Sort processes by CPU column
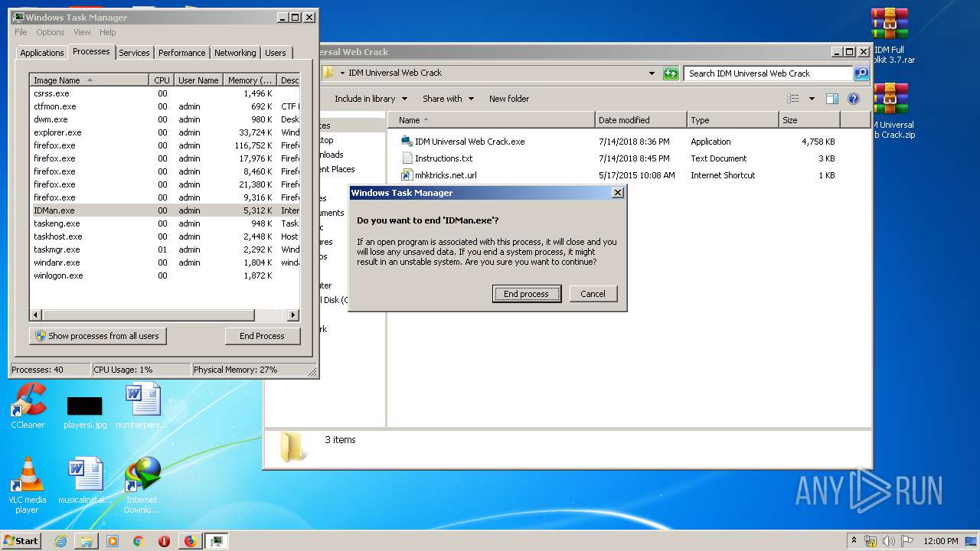Image resolution: width=980 pixels, height=551 pixels. [x=162, y=80]
